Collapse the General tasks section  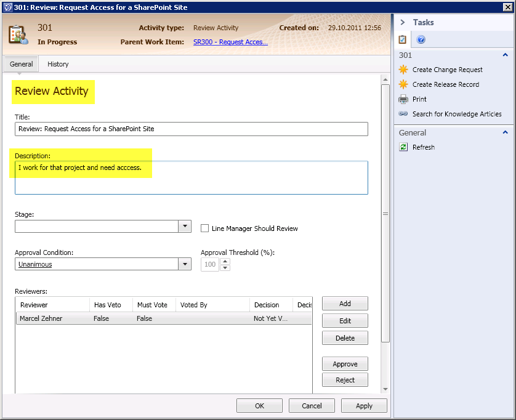pos(506,132)
